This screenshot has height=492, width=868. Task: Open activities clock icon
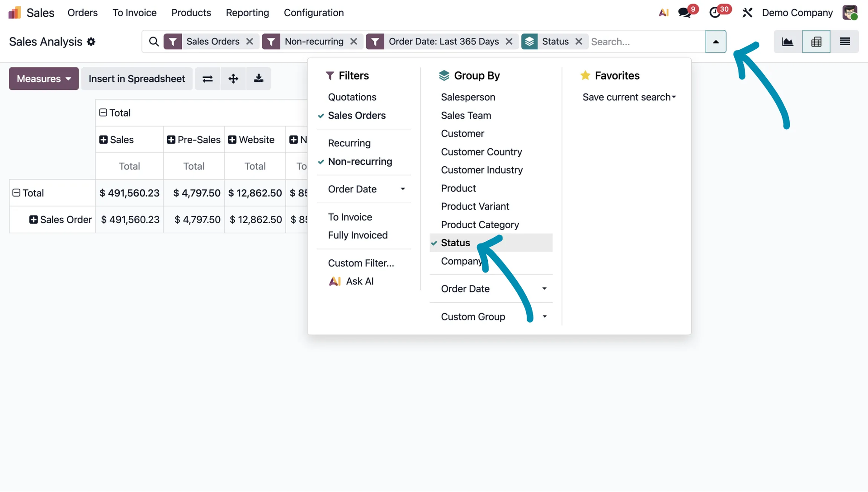(x=715, y=13)
